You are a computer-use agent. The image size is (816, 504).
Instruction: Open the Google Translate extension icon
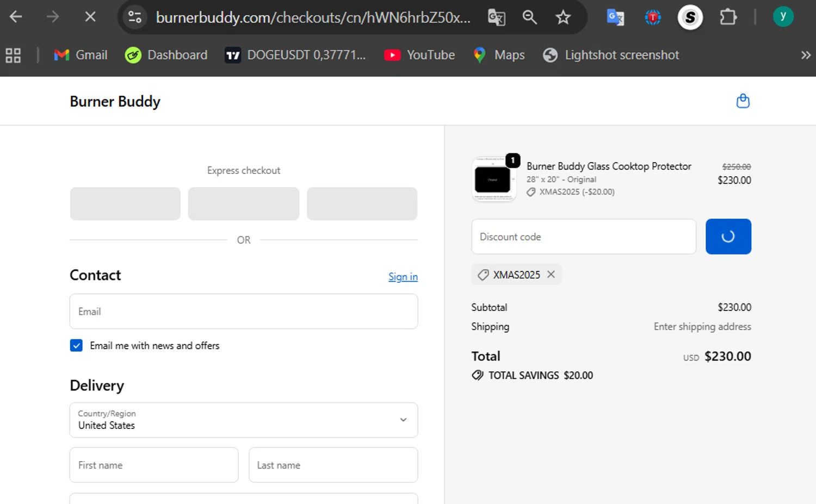click(615, 17)
